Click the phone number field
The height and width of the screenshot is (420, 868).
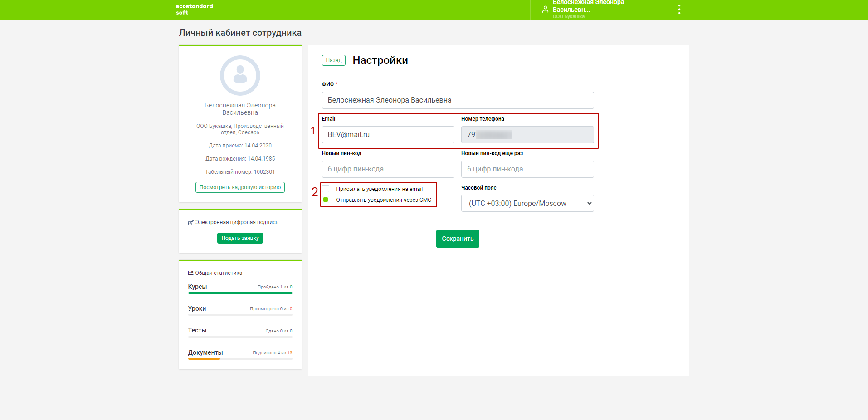[527, 135]
